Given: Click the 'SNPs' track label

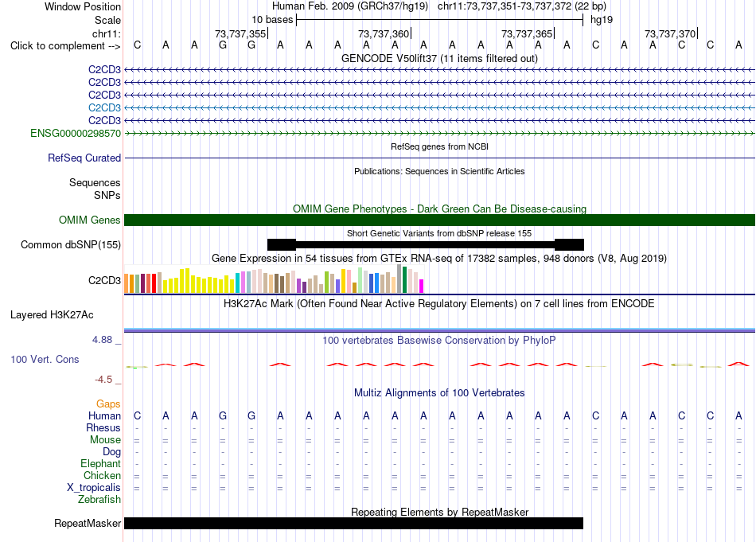Looking at the screenshot, I should (107, 195).
